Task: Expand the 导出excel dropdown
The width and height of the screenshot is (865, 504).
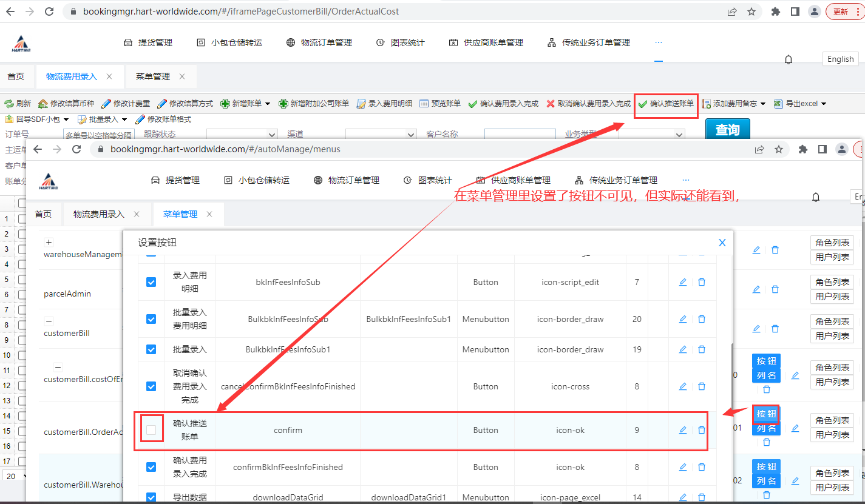Action: pos(824,104)
